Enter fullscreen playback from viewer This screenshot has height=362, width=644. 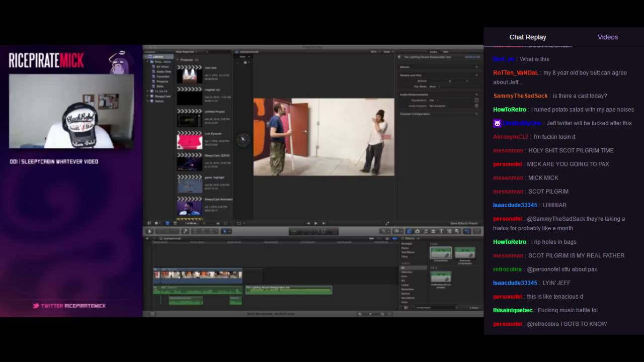pyautogui.click(x=387, y=223)
